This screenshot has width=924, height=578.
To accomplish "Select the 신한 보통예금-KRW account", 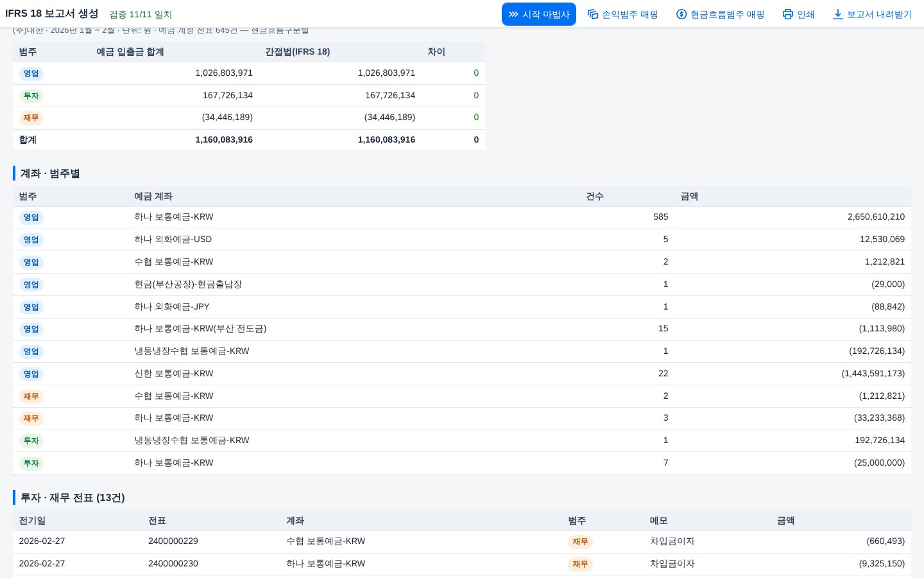I will [x=174, y=374].
